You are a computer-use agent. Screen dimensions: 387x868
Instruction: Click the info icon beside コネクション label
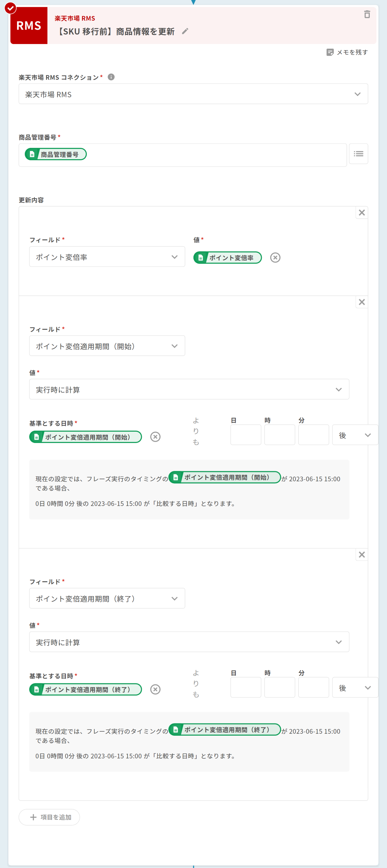coord(111,77)
